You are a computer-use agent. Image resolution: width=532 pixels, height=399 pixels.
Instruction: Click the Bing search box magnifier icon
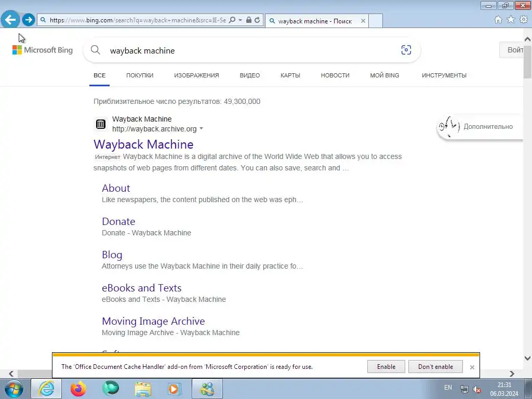(x=96, y=50)
